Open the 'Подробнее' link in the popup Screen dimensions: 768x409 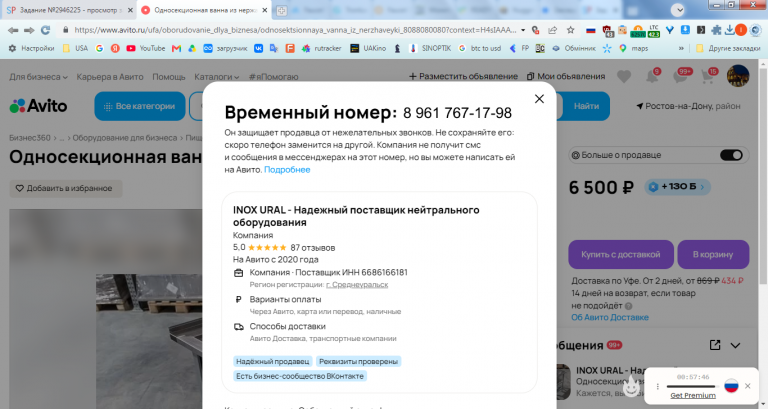(x=287, y=169)
